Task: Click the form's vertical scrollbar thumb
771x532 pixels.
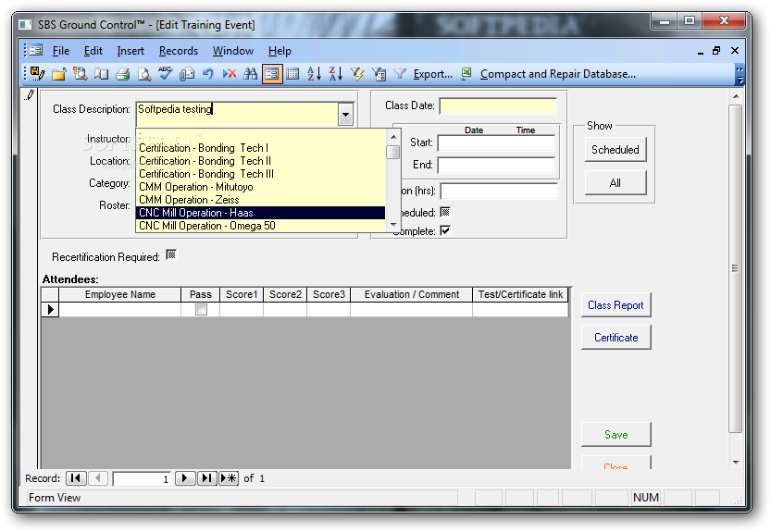Action: (735, 268)
